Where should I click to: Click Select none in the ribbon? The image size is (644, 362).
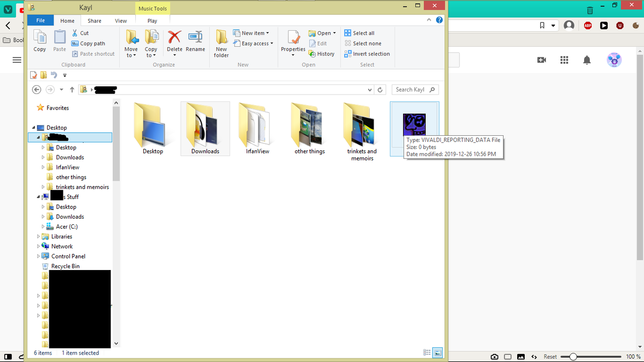pos(363,44)
